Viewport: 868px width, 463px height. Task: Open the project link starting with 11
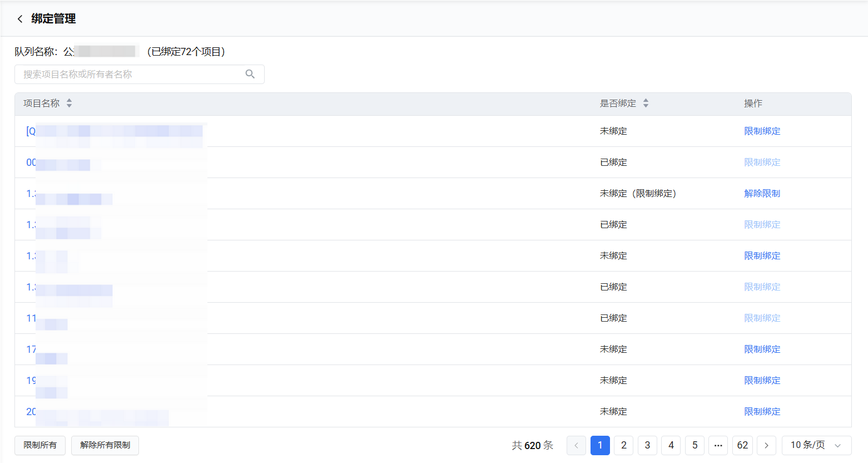tap(47, 318)
